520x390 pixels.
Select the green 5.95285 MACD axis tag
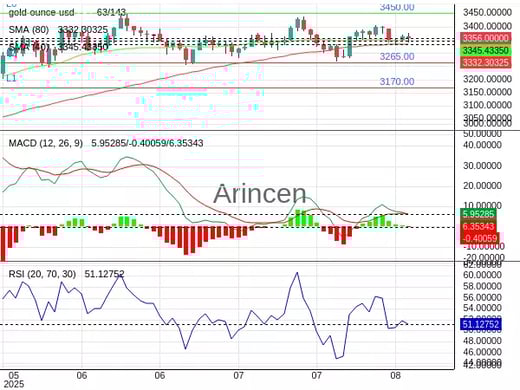point(478,214)
